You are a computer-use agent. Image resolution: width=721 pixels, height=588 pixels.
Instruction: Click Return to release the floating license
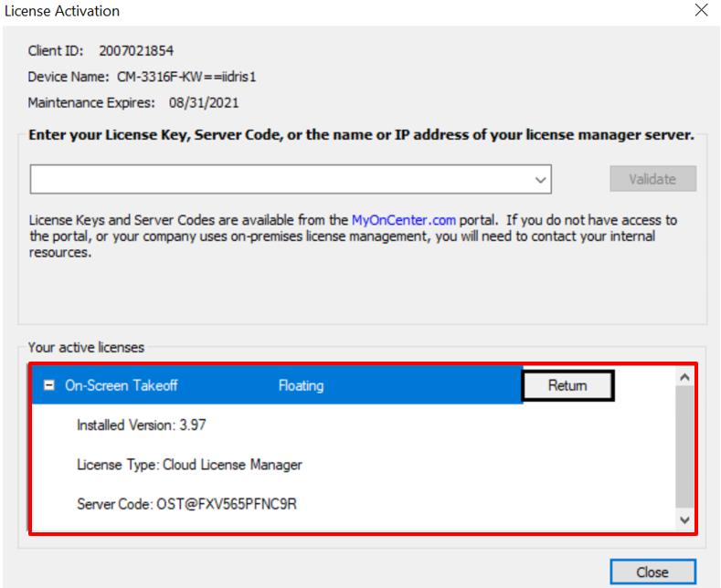pyautogui.click(x=567, y=386)
